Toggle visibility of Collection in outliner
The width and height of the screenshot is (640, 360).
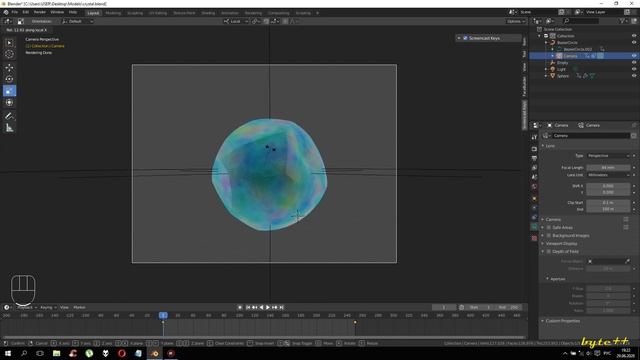pos(634,36)
